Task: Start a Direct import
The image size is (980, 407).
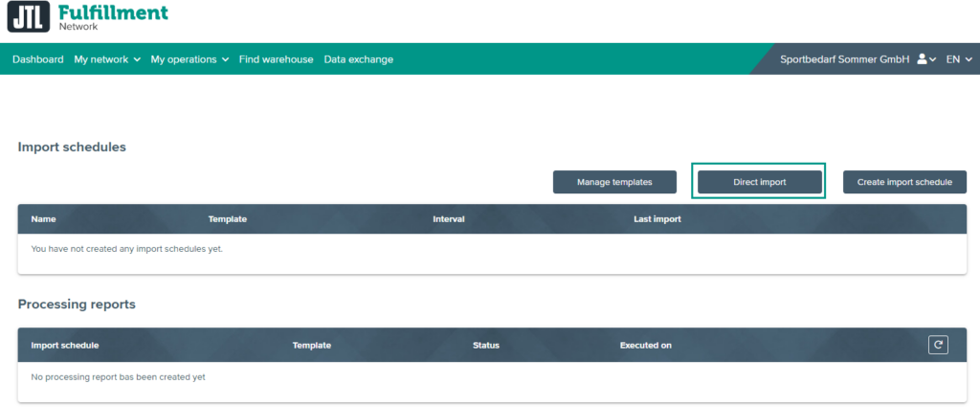Action: [x=760, y=182]
